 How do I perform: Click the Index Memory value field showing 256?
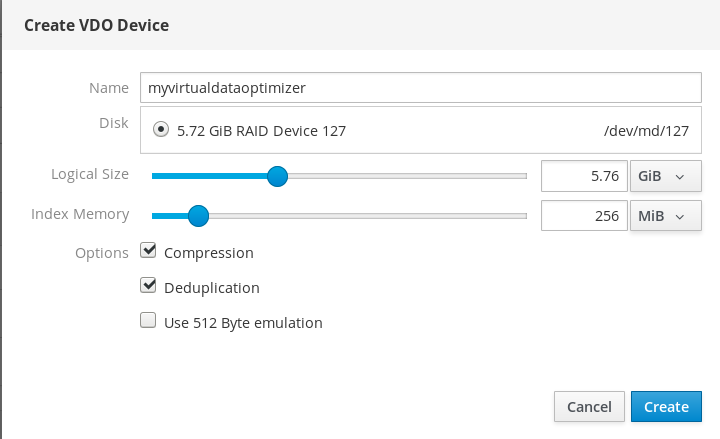click(x=583, y=215)
